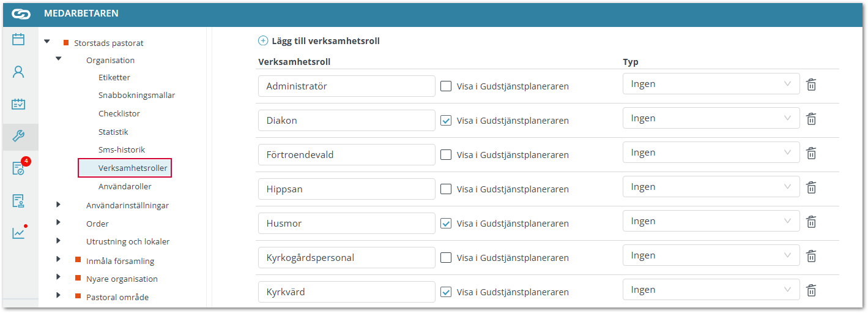
Task: Open the task icon with badge 4
Action: [18, 168]
